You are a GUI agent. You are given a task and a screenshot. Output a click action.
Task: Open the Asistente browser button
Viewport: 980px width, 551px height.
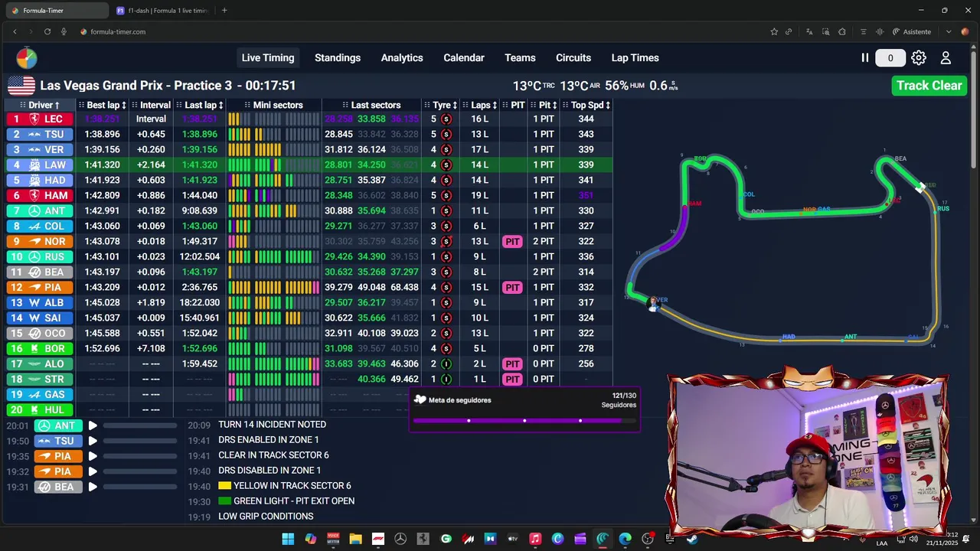912,31
